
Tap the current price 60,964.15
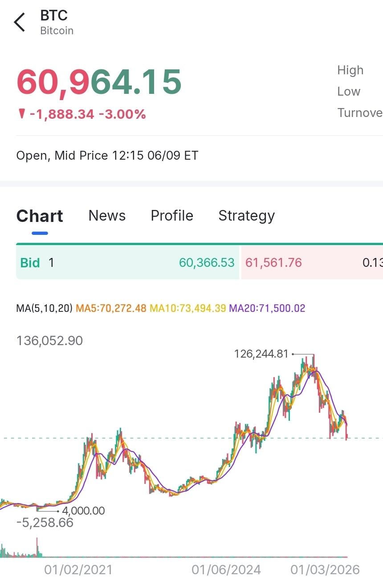(x=99, y=82)
